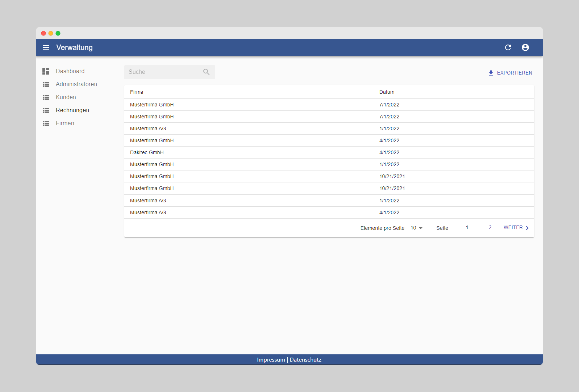Image resolution: width=579 pixels, height=392 pixels.
Task: Click the download icon beside Exportieren
Action: tap(491, 73)
